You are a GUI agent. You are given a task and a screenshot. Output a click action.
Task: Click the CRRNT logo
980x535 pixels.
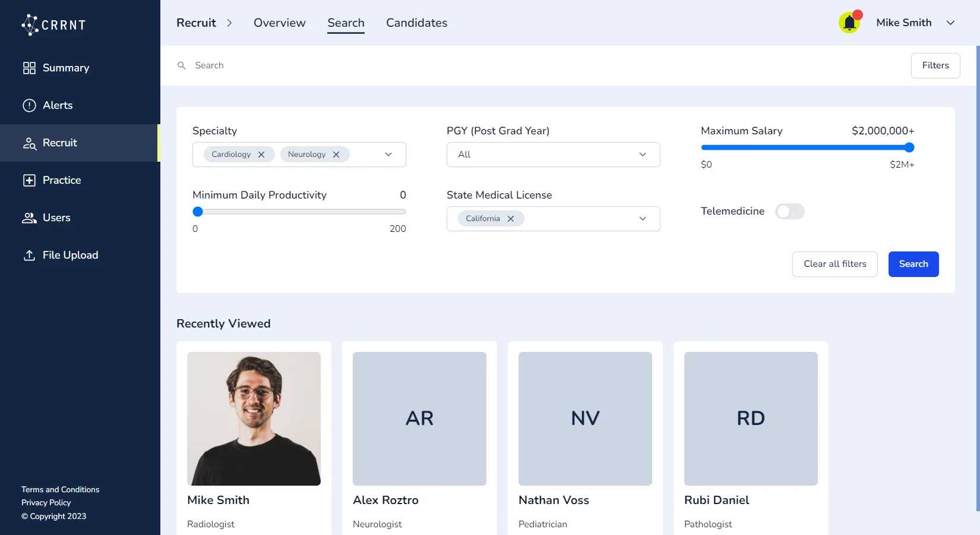pos(53,24)
